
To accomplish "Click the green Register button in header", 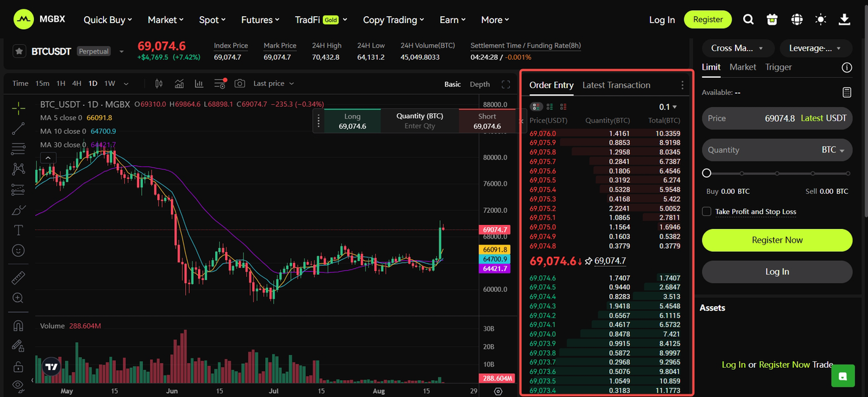I will point(708,20).
